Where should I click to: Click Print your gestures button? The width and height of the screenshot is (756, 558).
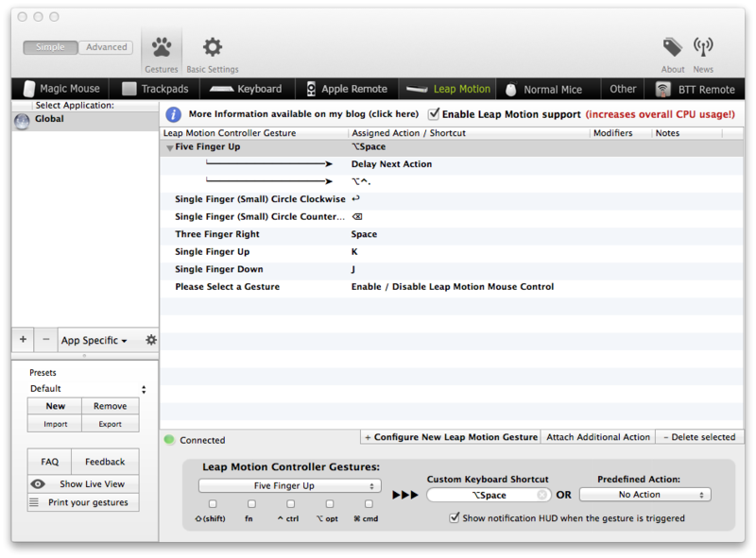click(83, 502)
